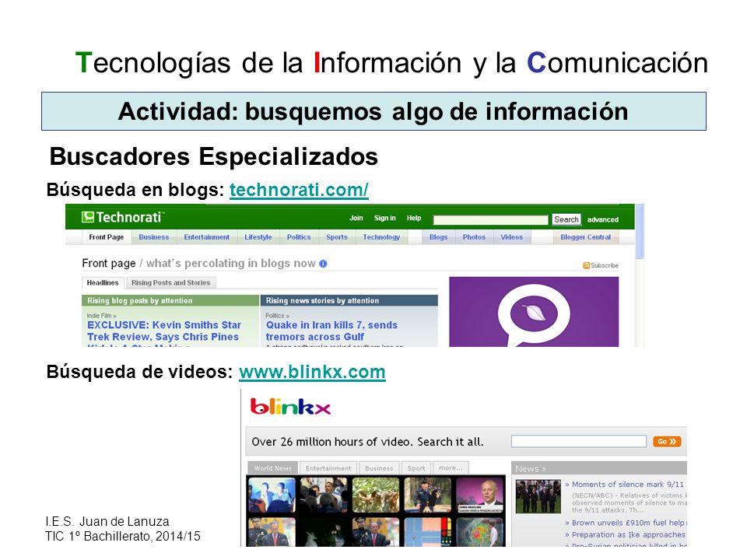747x560 pixels.
Task: Select the Sports tab
Action: [337, 237]
